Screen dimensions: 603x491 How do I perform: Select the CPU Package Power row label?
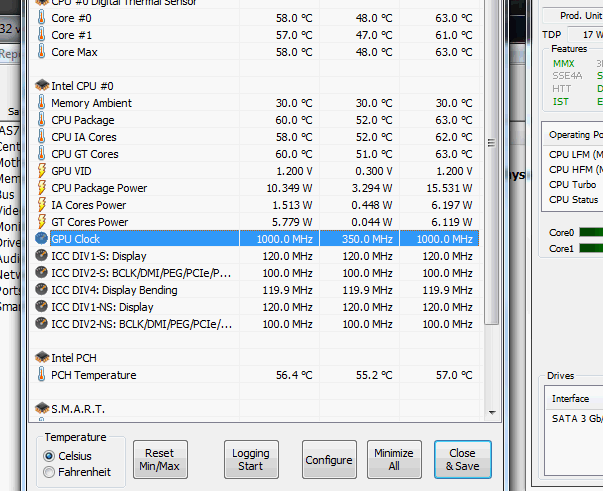tap(99, 188)
